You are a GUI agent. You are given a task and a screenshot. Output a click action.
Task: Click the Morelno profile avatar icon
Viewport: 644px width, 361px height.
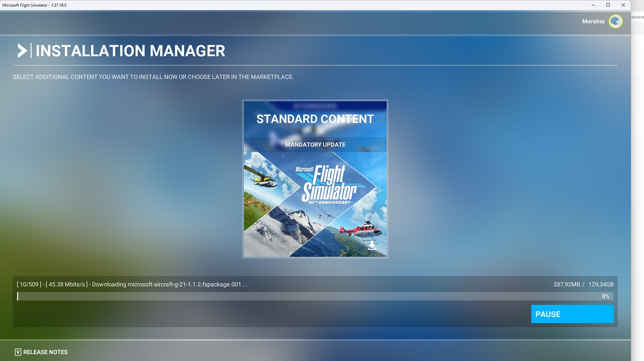coord(615,21)
